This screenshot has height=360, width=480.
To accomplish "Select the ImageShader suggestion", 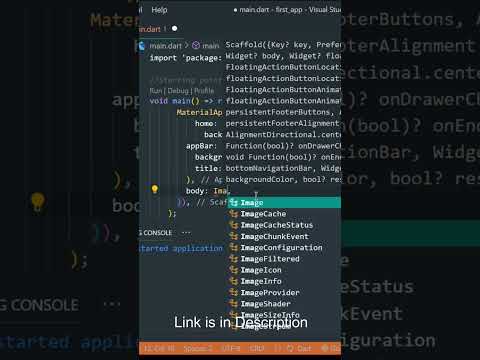I will 284,304.
